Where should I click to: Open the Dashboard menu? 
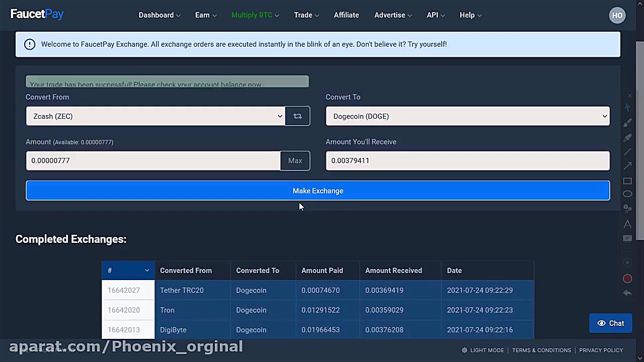159,15
